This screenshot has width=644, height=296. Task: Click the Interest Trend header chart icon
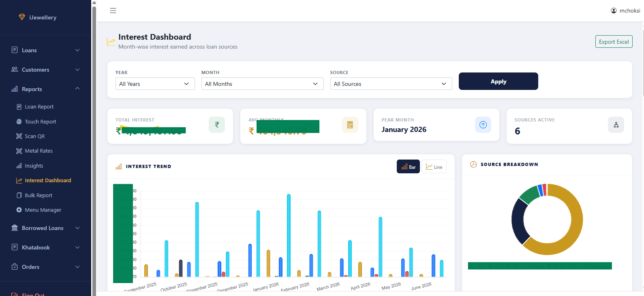coord(119,166)
